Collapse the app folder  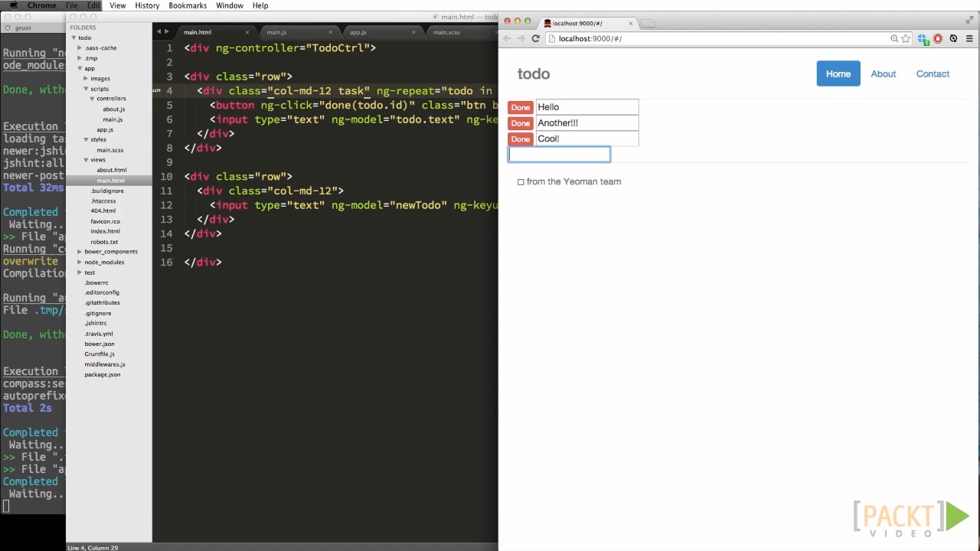click(80, 68)
